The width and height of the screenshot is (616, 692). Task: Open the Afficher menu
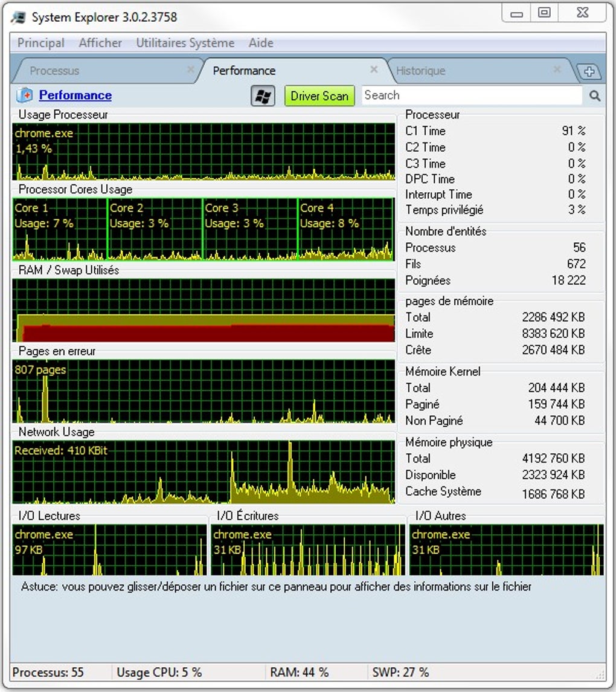[100, 43]
